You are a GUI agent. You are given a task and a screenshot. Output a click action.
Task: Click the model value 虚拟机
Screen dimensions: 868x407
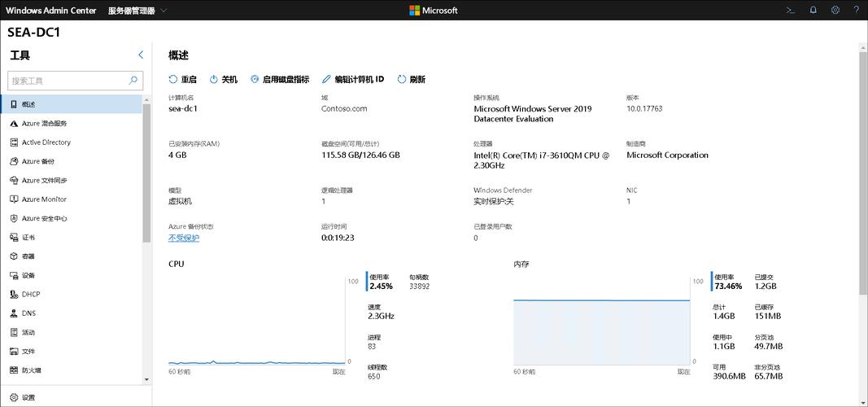tap(180, 202)
